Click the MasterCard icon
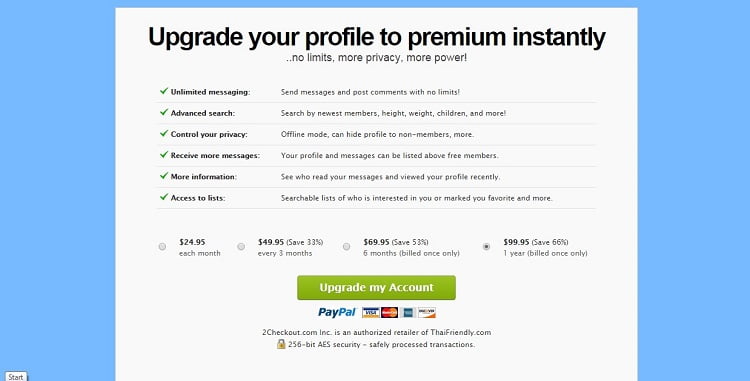Image resolution: width=750 pixels, height=381 pixels. [389, 313]
